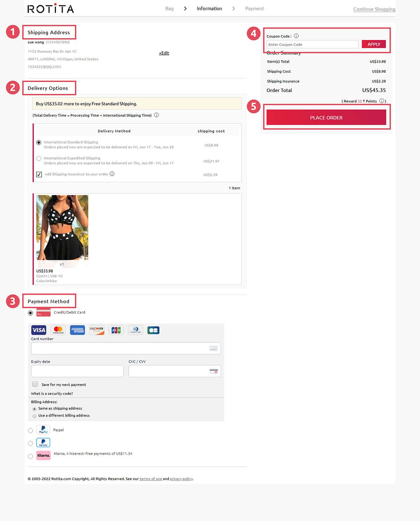Open the privacy policy link
This screenshot has width=420, height=521.
click(181, 479)
